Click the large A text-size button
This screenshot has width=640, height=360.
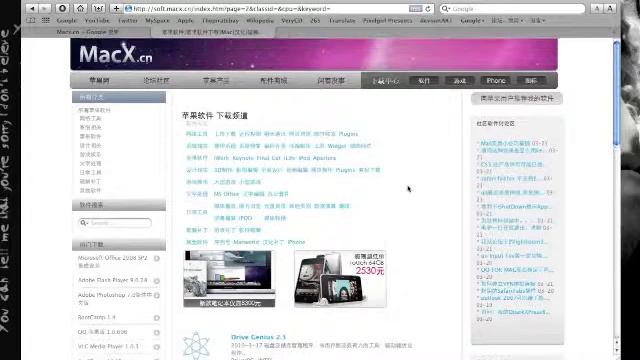click(610, 8)
